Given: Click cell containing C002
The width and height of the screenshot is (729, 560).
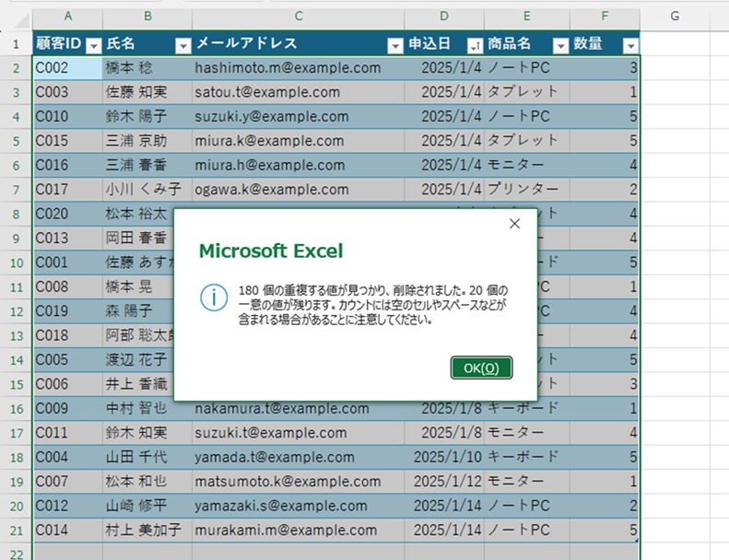Looking at the screenshot, I should click(68, 68).
